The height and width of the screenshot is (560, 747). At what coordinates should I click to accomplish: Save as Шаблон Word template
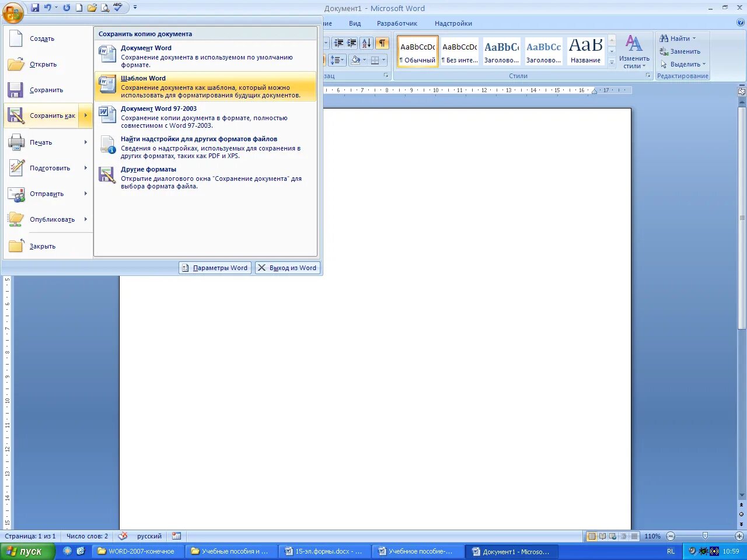click(205, 86)
